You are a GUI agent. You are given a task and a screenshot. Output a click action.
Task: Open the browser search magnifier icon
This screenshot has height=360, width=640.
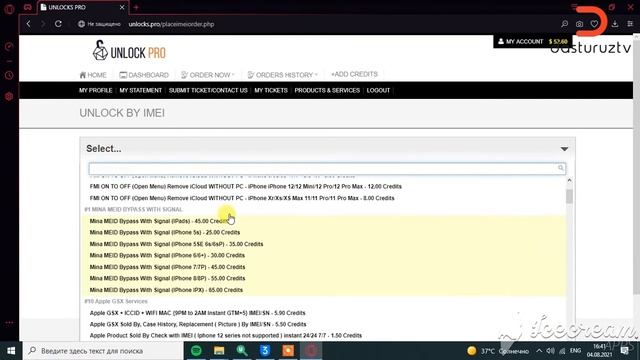pos(564,24)
